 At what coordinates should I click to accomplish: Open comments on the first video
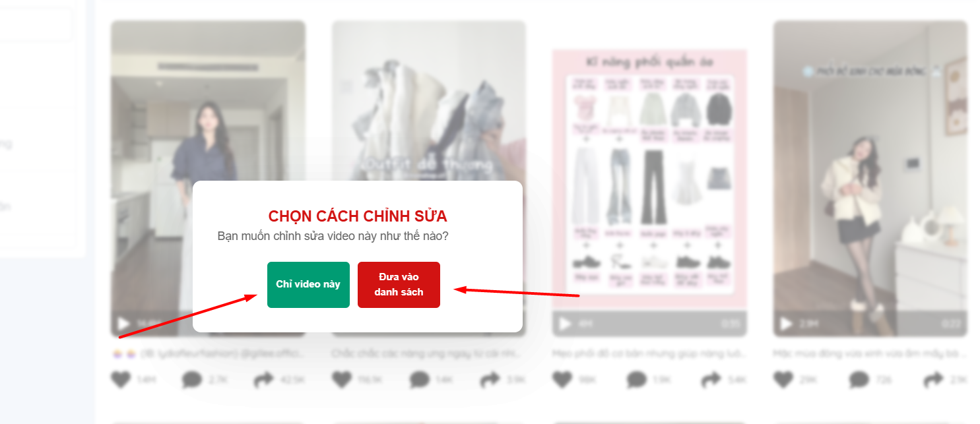[x=192, y=380]
